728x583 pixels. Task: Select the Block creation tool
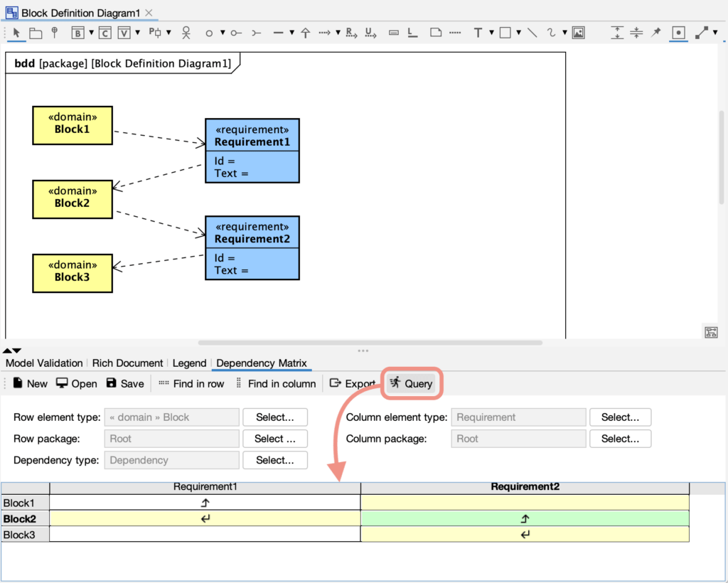77,33
